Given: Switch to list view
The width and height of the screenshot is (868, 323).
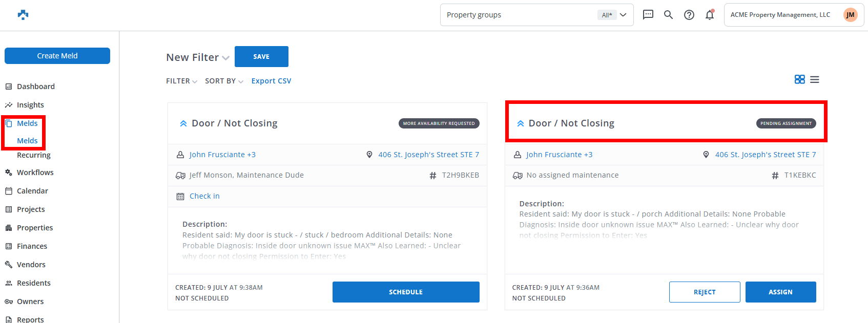Looking at the screenshot, I should (815, 79).
